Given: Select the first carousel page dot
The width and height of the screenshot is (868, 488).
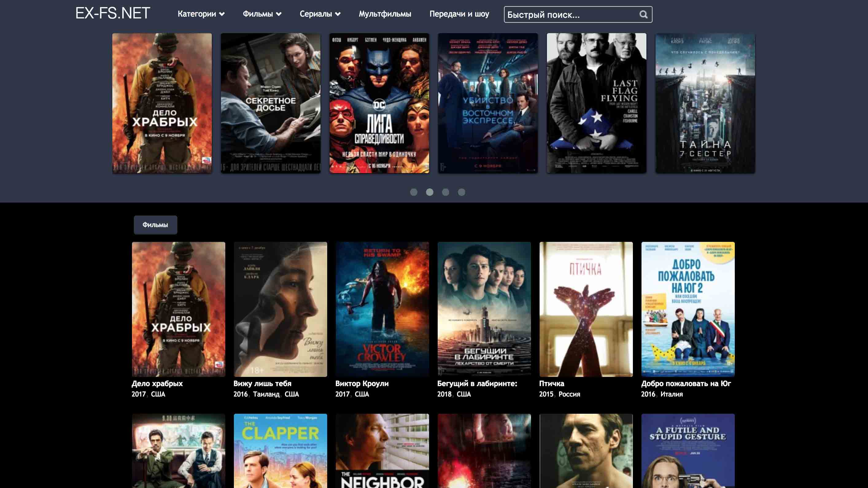Looking at the screenshot, I should (x=414, y=192).
